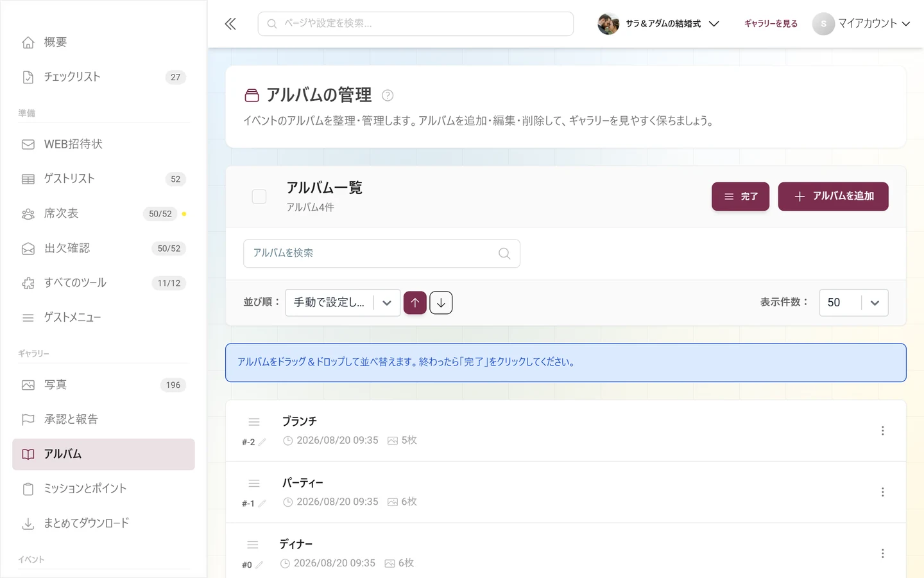This screenshot has width=924, height=578.
Task: Click the event avatar photo in header
Action: click(x=608, y=24)
